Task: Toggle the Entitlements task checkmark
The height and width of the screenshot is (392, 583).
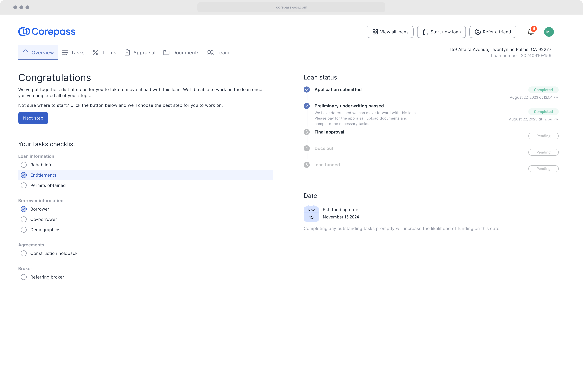Action: tap(24, 175)
